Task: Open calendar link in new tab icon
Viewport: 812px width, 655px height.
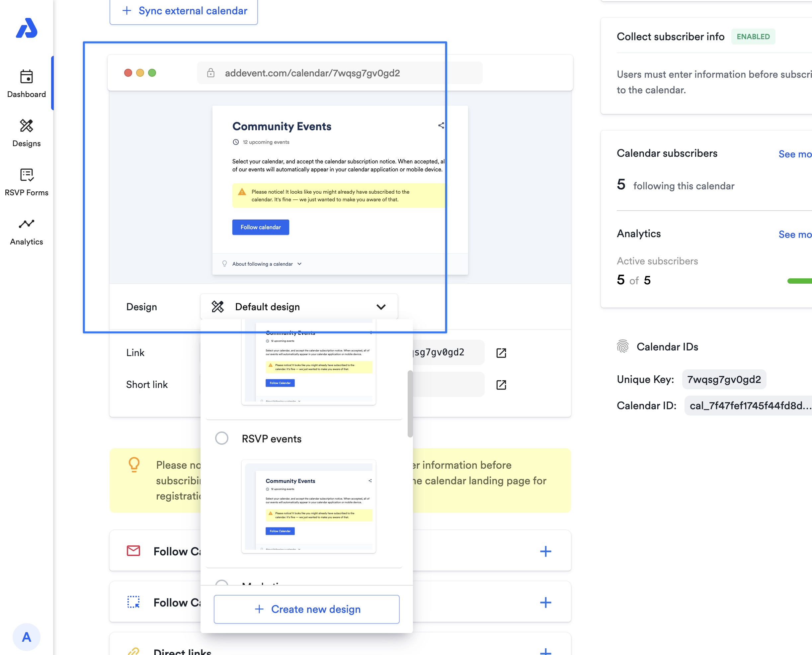Action: [501, 353]
